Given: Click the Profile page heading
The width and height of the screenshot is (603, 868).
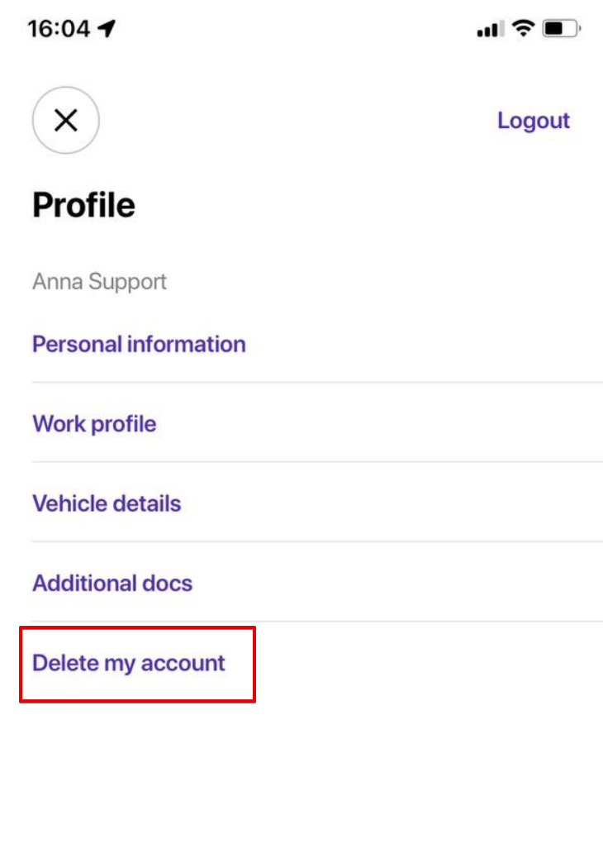Looking at the screenshot, I should pos(83,205).
